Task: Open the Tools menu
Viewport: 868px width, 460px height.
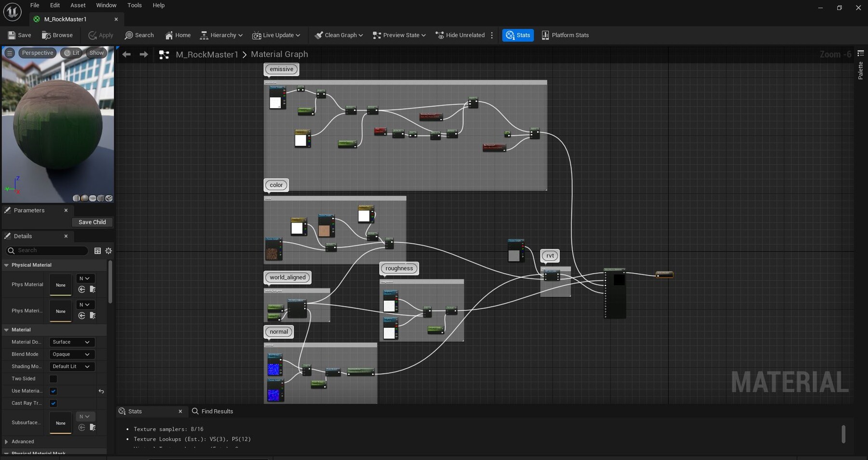Action: click(x=135, y=5)
